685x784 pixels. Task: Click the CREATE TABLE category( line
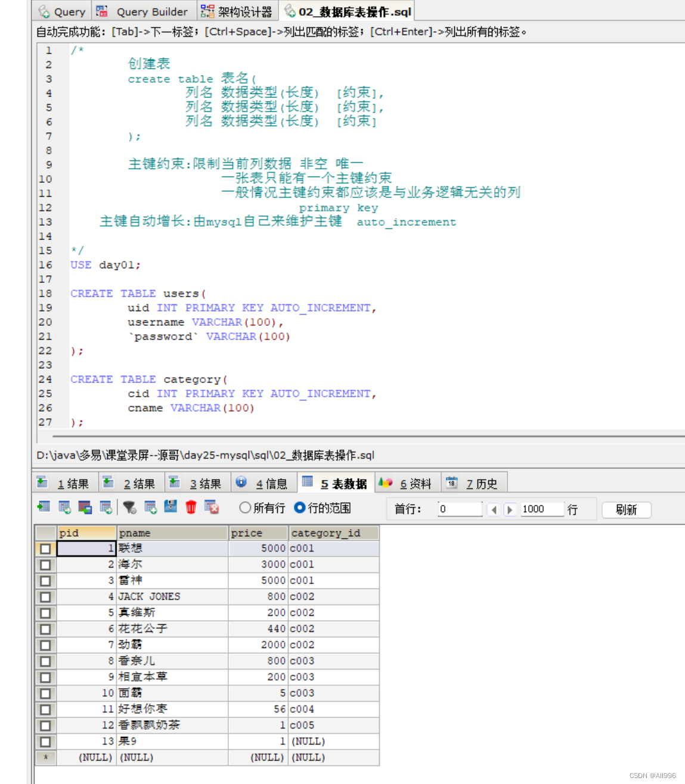[x=149, y=379]
